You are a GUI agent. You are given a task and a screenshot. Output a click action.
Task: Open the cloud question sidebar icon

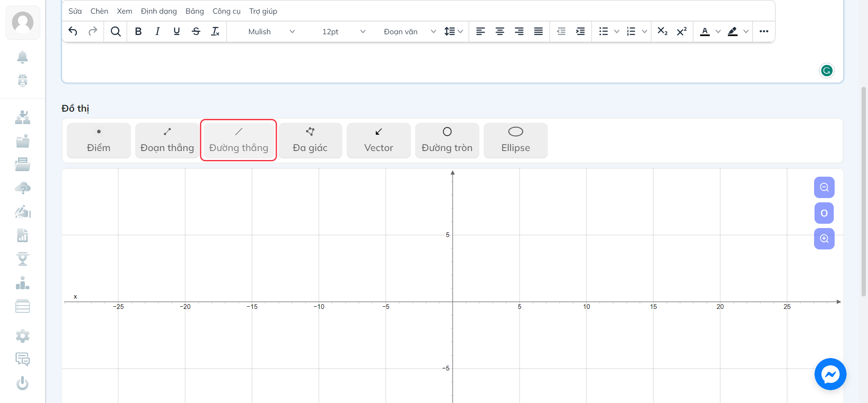click(x=23, y=188)
